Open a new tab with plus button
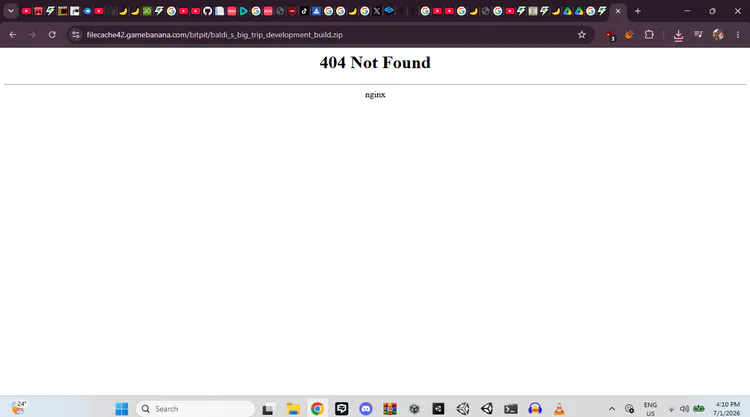The height and width of the screenshot is (417, 750). tap(638, 11)
